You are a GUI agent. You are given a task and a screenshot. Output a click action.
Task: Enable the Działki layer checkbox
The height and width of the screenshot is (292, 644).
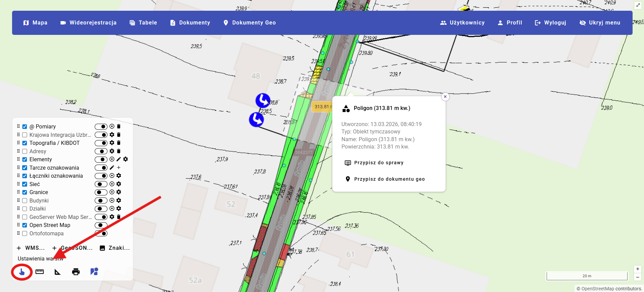tap(25, 209)
